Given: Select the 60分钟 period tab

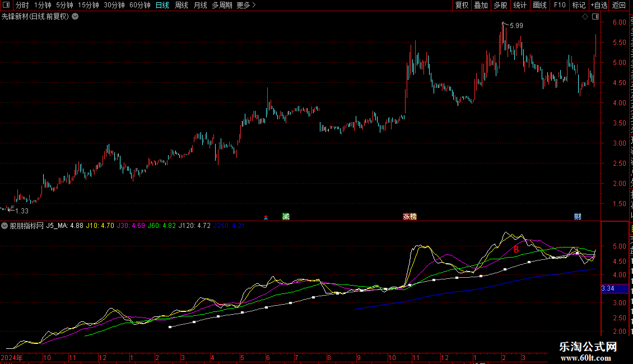Looking at the screenshot, I should pyautogui.click(x=140, y=5).
